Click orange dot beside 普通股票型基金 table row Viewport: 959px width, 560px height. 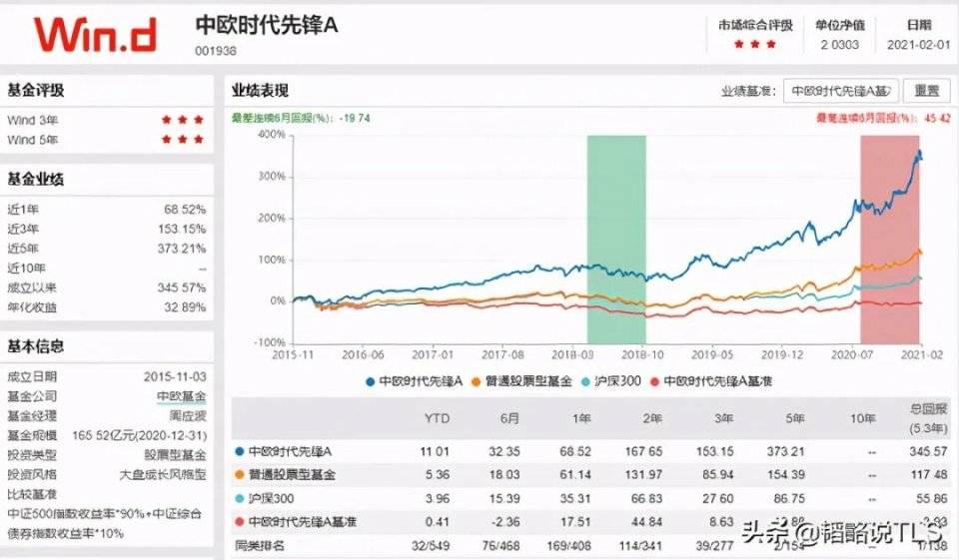(239, 475)
